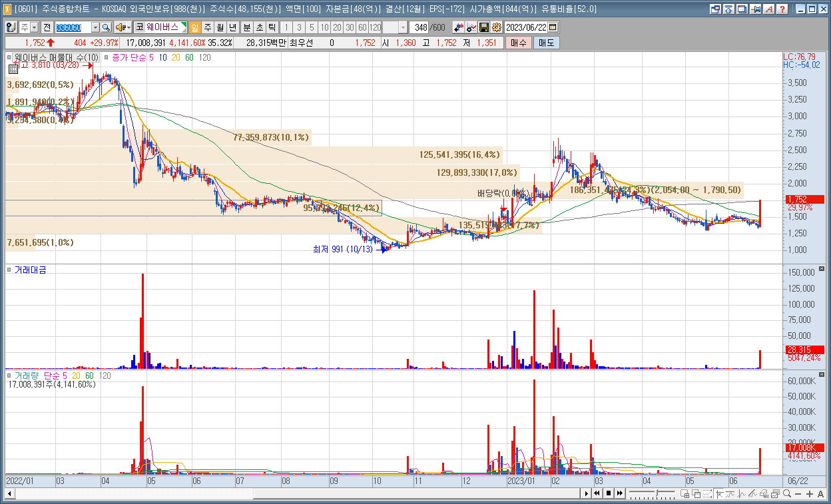Click rewind playback button at bottom
Screen dimensions: 831x504
click(x=597, y=493)
